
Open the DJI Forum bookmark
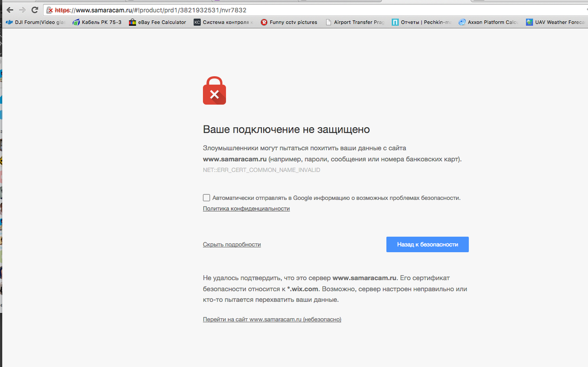point(35,22)
